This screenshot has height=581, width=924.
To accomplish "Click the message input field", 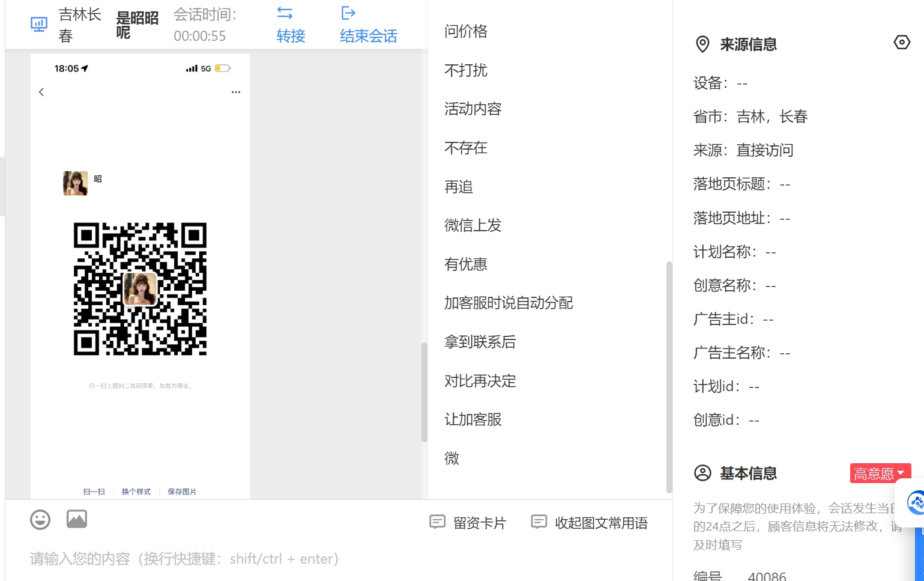I will (339, 559).
